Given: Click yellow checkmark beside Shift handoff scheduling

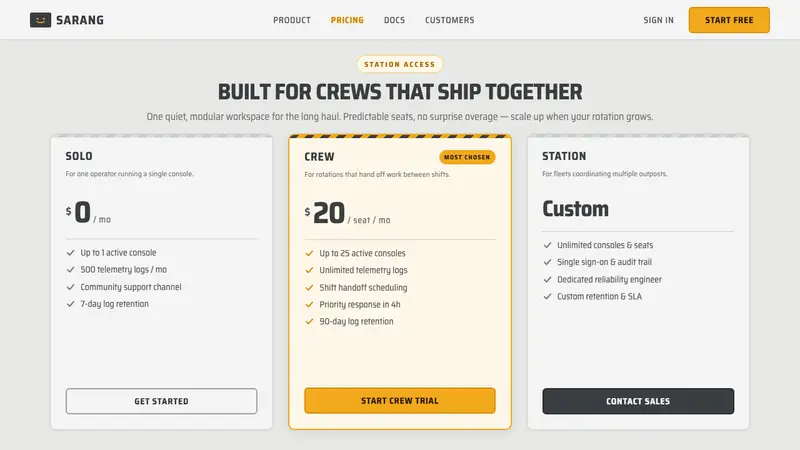Looking at the screenshot, I should coord(309,287).
